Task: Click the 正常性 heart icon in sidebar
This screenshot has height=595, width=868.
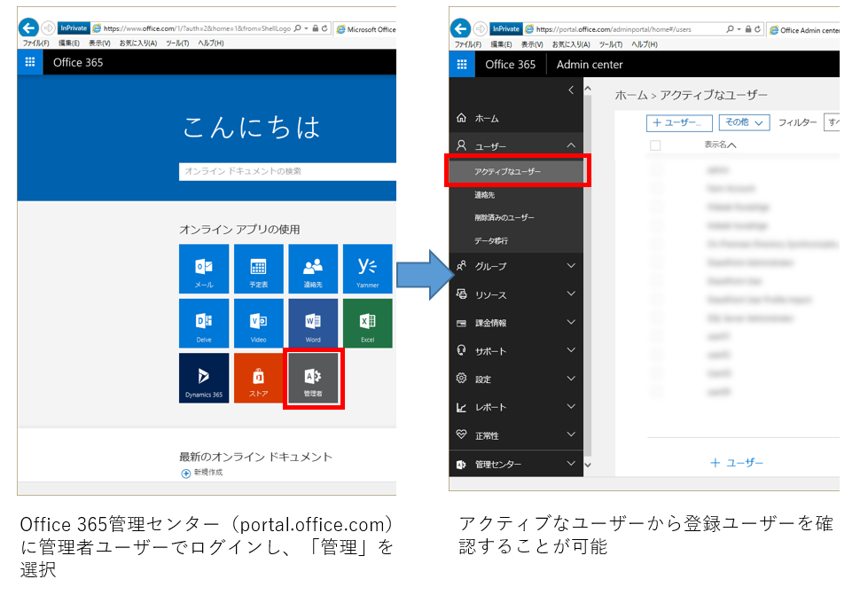Action: [461, 435]
